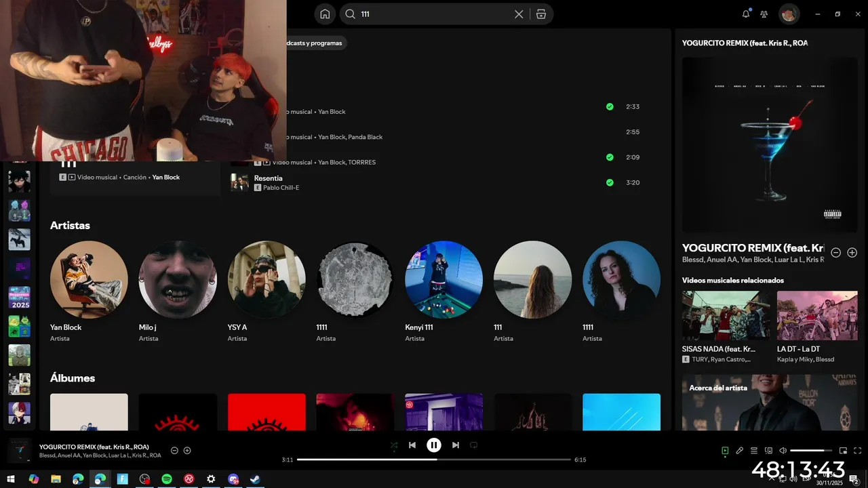Image resolution: width=868 pixels, height=488 pixels.
Task: Toggle repeat in the player bar
Action: click(x=474, y=445)
